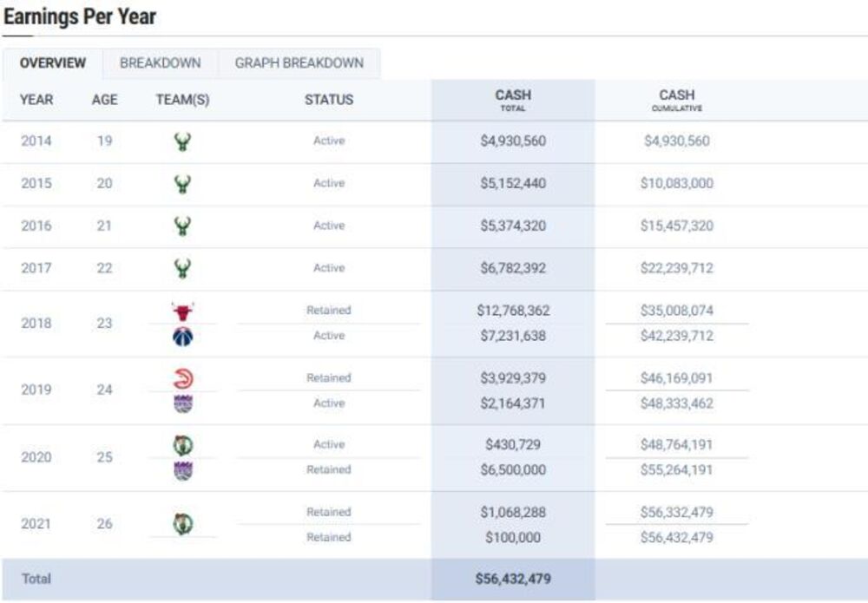Click the Bucks logo in the 2014 row
Viewport: 868px width, 603px height.
(182, 141)
